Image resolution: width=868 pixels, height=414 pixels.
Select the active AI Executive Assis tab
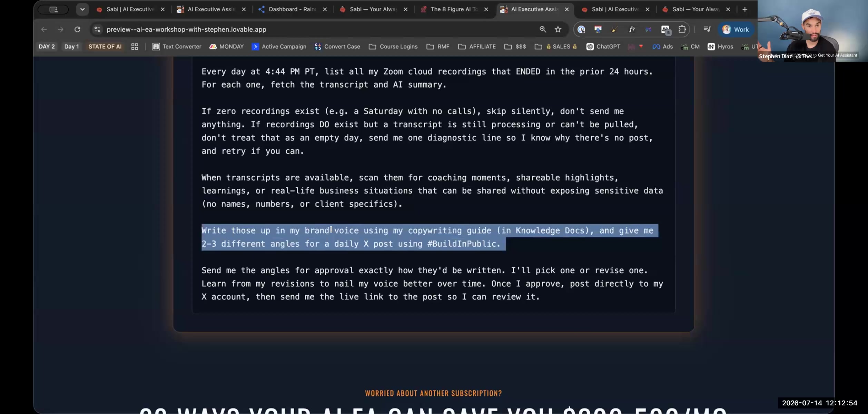pos(534,9)
